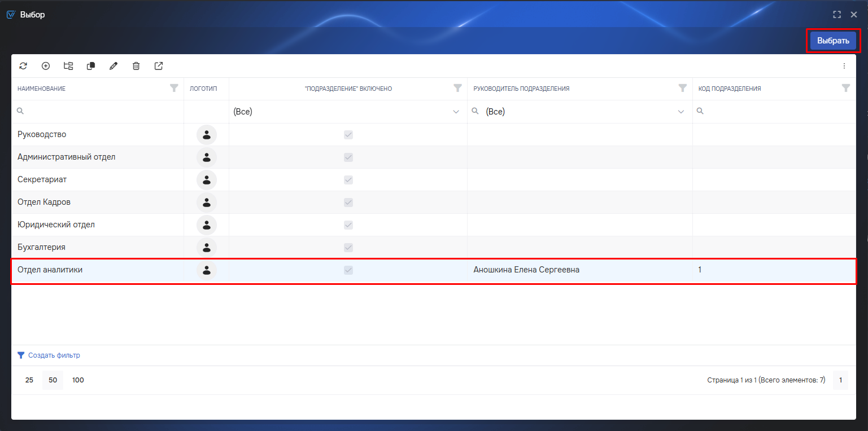868x431 pixels.
Task: Select the Руководство row name
Action: tap(42, 134)
